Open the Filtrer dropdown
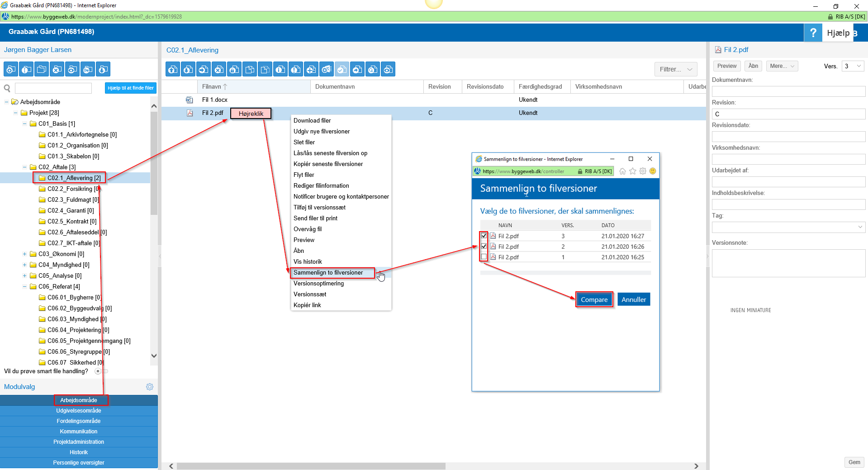This screenshot has height=470, width=868. click(x=675, y=69)
